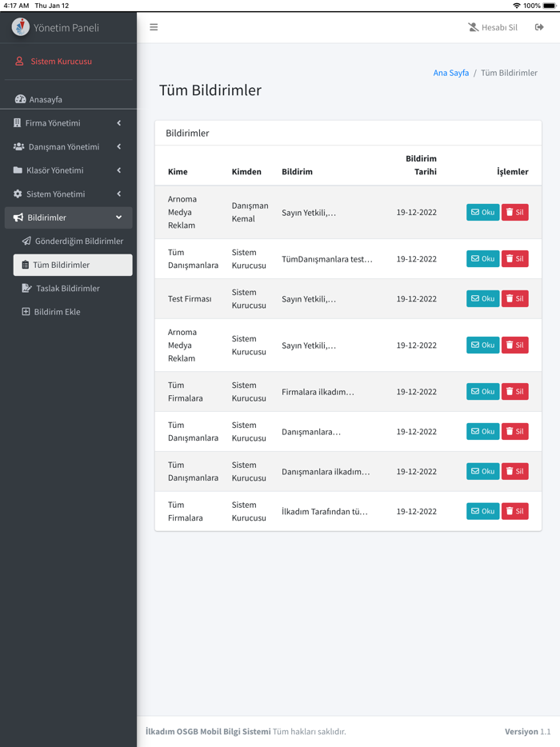Click the Taslak Bildirimler draft icon
Image resolution: width=560 pixels, height=747 pixels.
(26, 288)
